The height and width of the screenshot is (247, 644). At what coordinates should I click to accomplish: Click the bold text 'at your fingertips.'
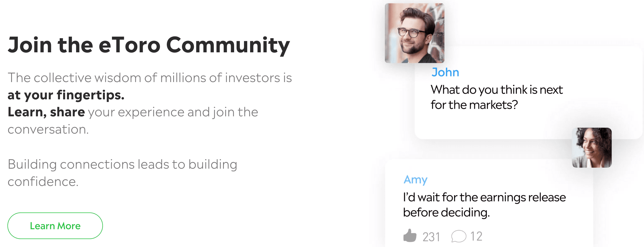click(x=66, y=95)
